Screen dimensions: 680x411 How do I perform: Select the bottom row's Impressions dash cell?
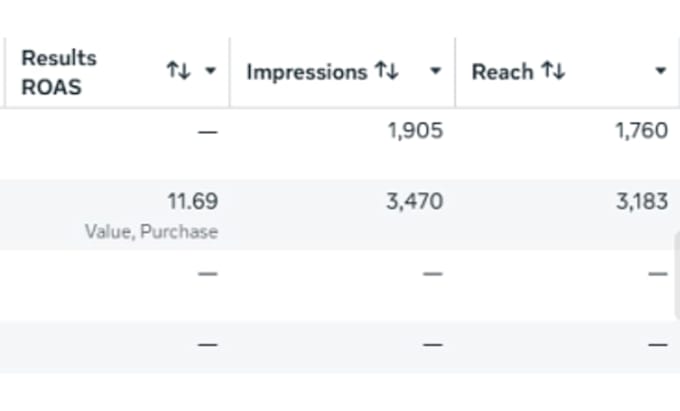pyautogui.click(x=433, y=345)
